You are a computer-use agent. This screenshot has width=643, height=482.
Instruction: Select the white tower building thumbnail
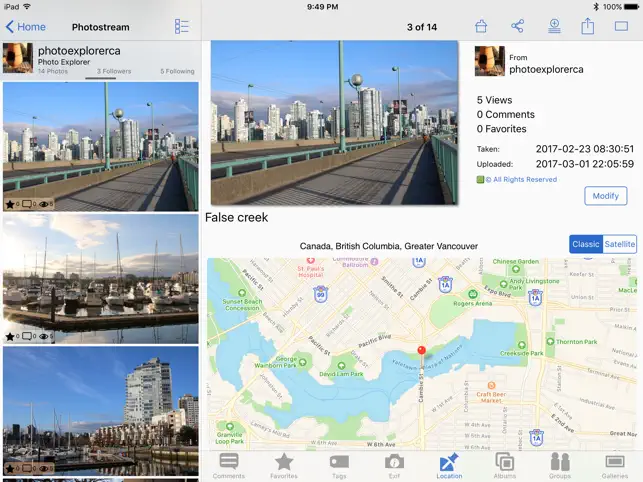pyautogui.click(x=100, y=411)
